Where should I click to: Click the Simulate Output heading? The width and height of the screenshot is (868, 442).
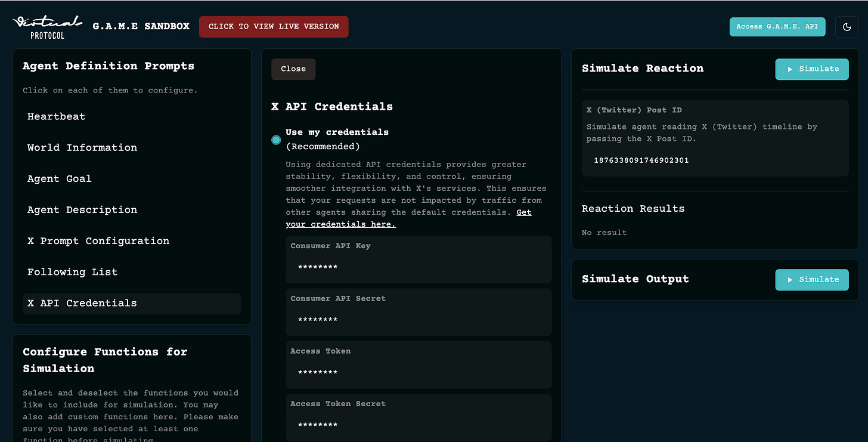(x=635, y=279)
